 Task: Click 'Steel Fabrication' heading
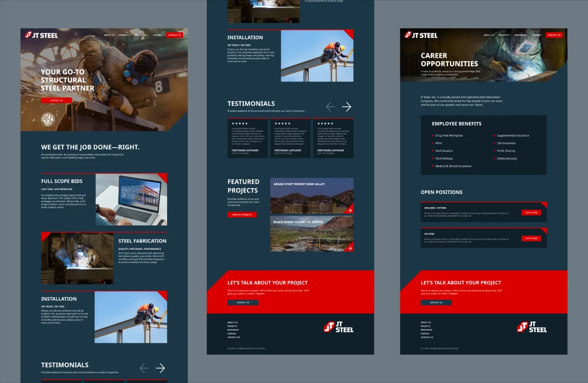pyautogui.click(x=142, y=241)
